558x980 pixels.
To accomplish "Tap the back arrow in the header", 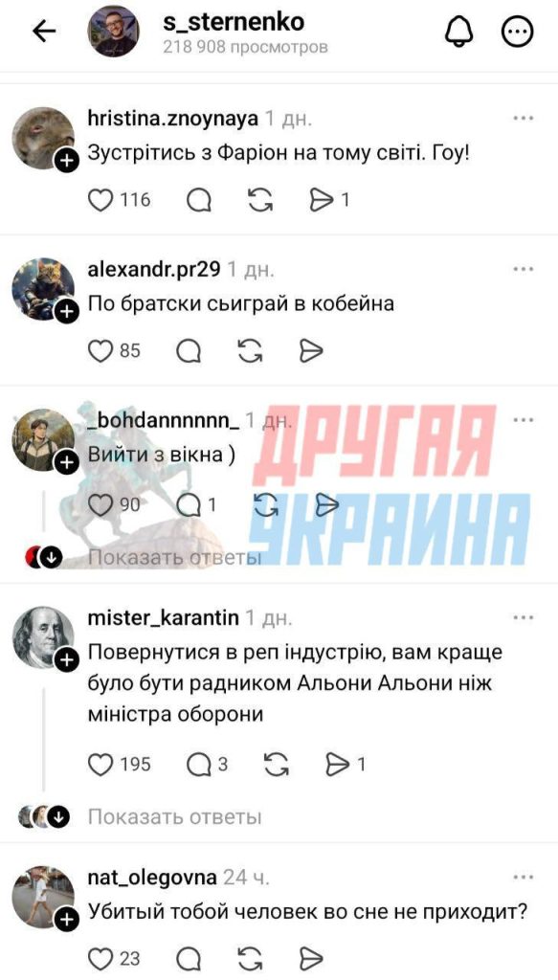I will [43, 32].
